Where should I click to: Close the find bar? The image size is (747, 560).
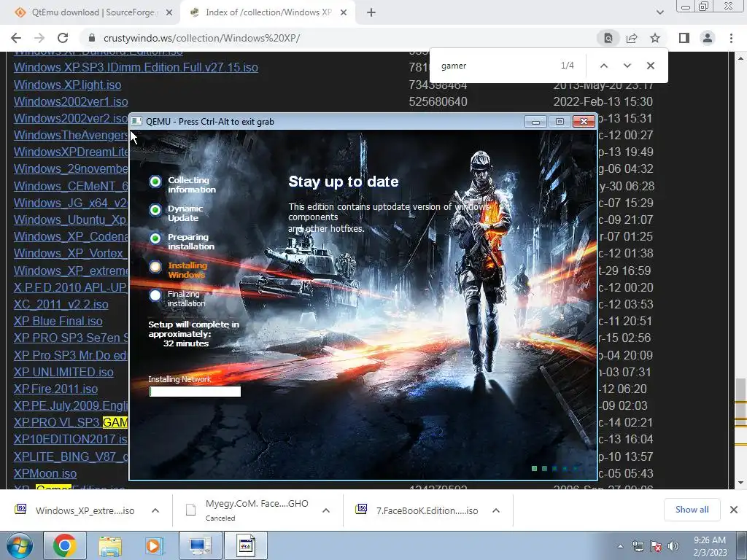point(650,66)
